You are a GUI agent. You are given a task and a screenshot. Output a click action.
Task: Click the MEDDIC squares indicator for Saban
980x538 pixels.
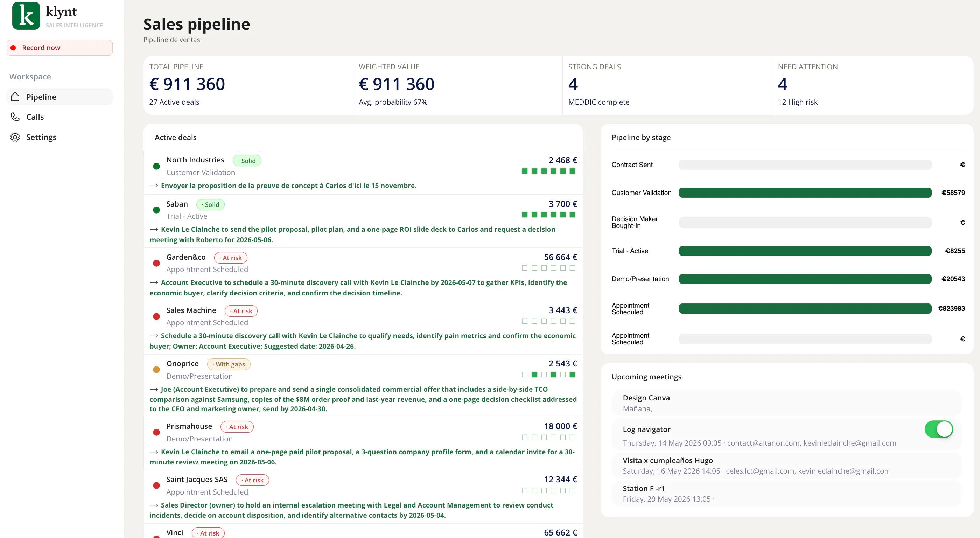(548, 215)
